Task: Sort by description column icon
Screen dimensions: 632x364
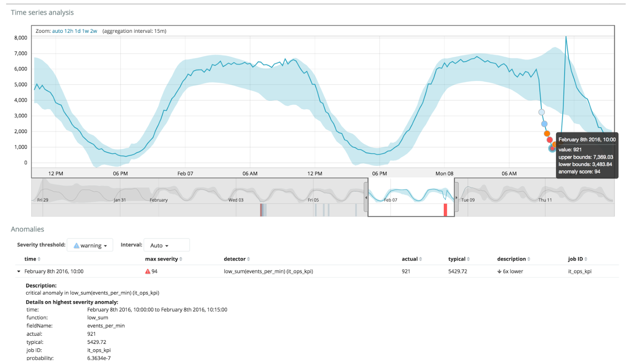Action: tap(529, 259)
